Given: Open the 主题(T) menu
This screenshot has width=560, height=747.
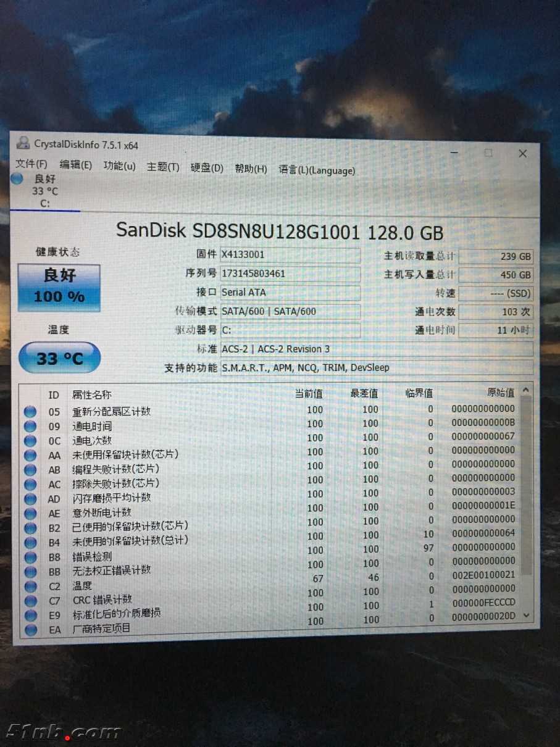Looking at the screenshot, I should point(163,167).
